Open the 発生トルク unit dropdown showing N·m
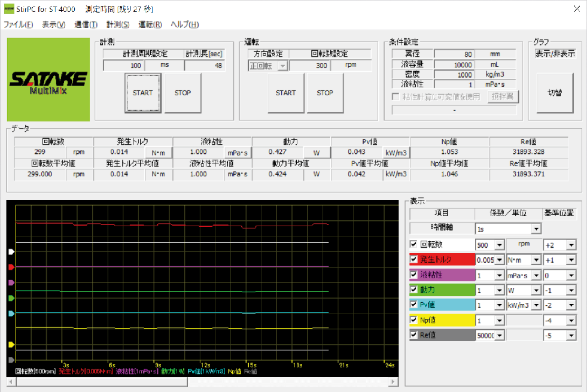587x392 pixels. pos(537,260)
